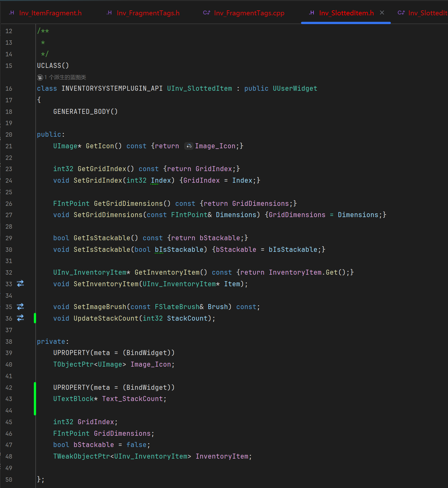
Task: Click the underlined bIsStackable parameter on line 30
Action: [179, 250]
